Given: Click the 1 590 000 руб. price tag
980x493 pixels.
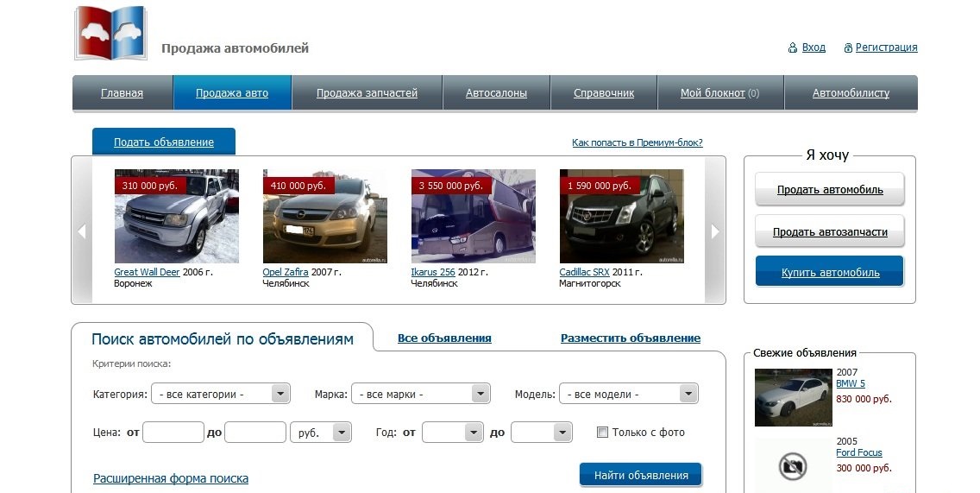Looking at the screenshot, I should [600, 186].
